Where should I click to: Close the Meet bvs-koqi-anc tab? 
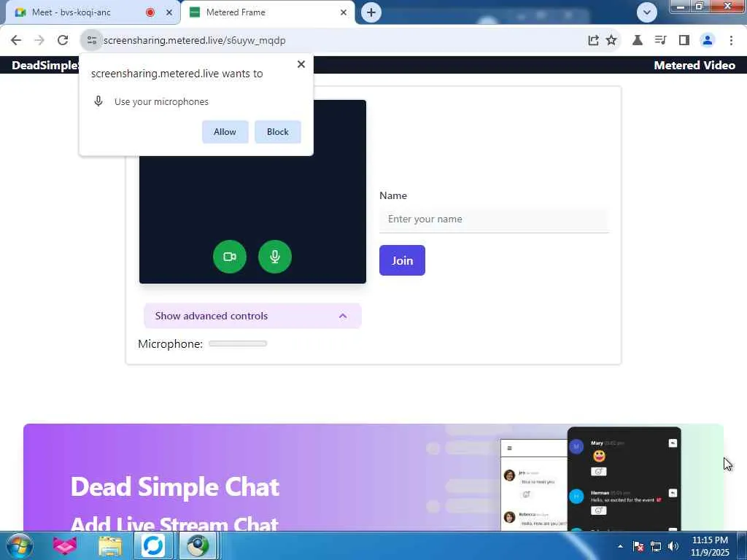tap(169, 12)
